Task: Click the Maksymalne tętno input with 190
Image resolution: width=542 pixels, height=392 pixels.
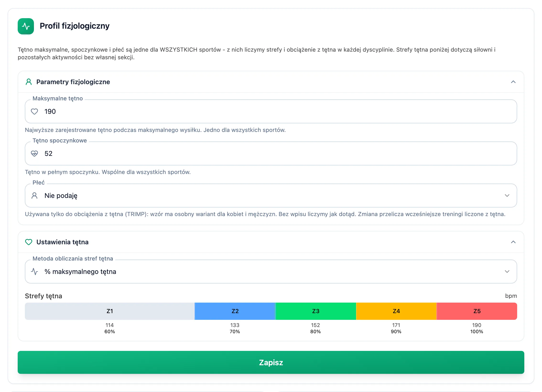Action: pos(271,111)
